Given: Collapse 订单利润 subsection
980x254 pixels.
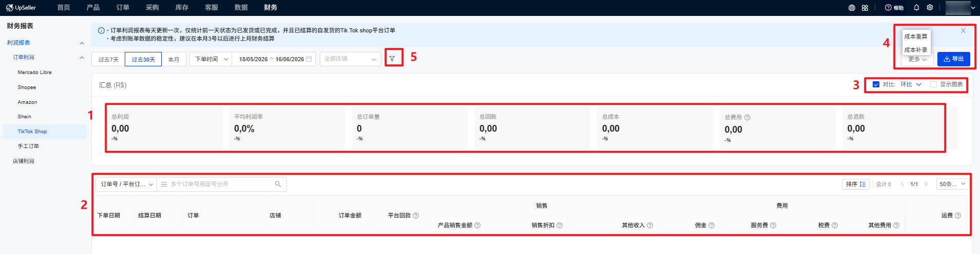Looking at the screenshot, I should (x=82, y=58).
